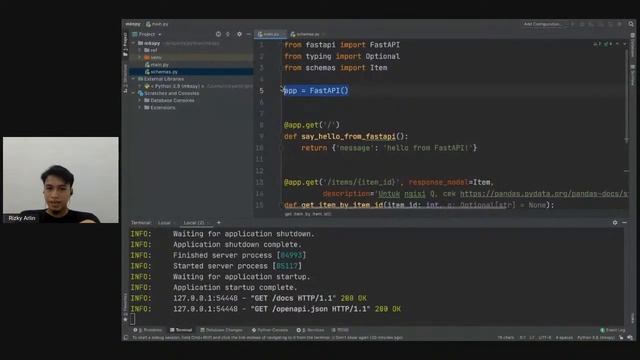Viewport: 640px width, 360px height.
Task: Select schemas.py in the project tree
Action: (191, 72)
